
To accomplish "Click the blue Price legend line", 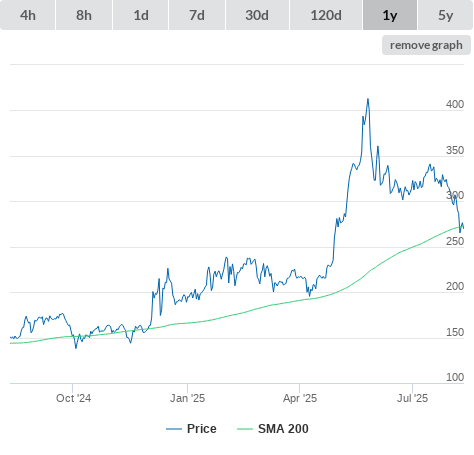I will [174, 429].
